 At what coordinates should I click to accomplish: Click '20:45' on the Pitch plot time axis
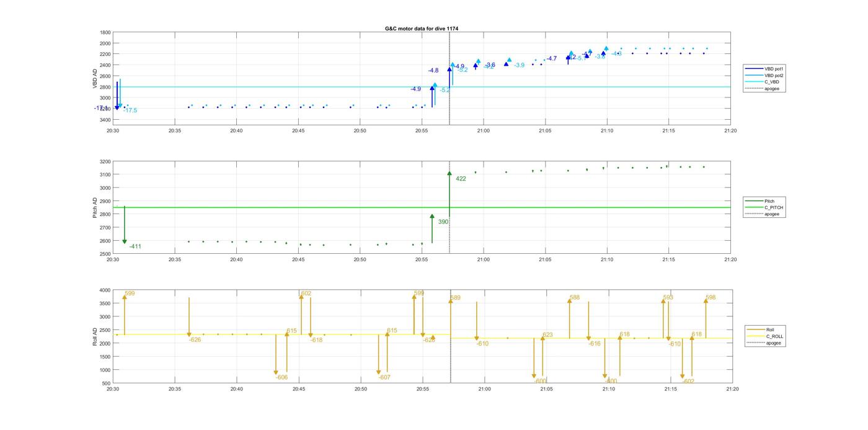(x=298, y=259)
